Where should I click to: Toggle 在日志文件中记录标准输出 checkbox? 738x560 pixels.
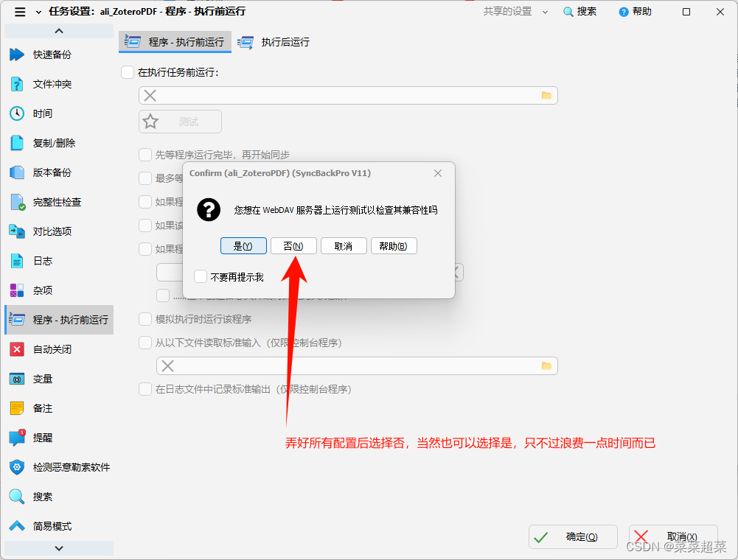pos(145,389)
